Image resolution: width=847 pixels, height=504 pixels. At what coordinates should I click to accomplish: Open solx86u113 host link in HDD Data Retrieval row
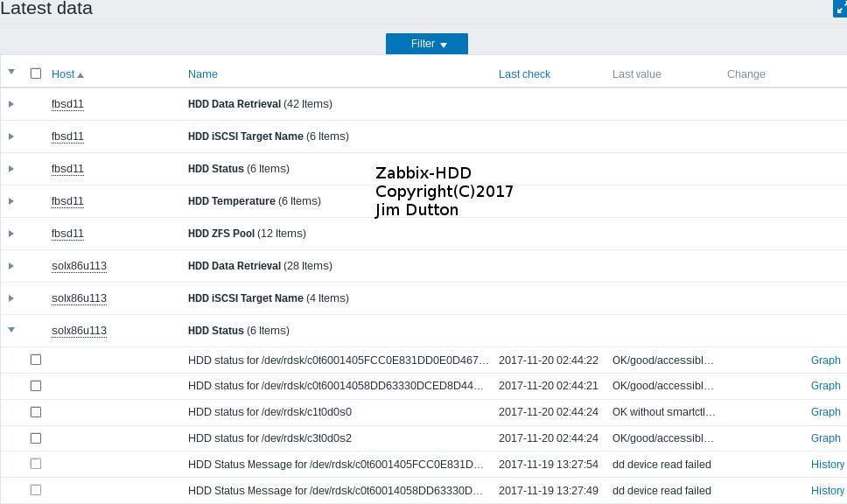[x=79, y=266]
